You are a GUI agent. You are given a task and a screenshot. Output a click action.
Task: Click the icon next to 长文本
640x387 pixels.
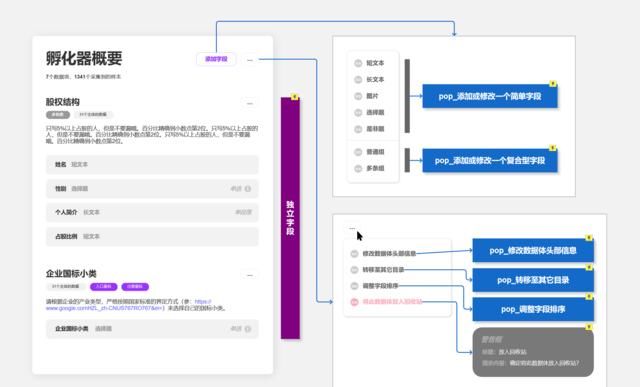click(x=358, y=79)
